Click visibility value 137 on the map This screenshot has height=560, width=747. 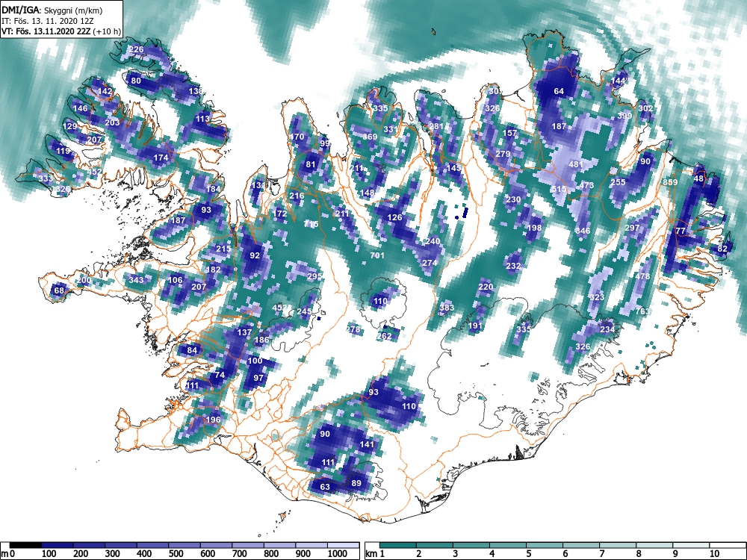tap(244, 332)
